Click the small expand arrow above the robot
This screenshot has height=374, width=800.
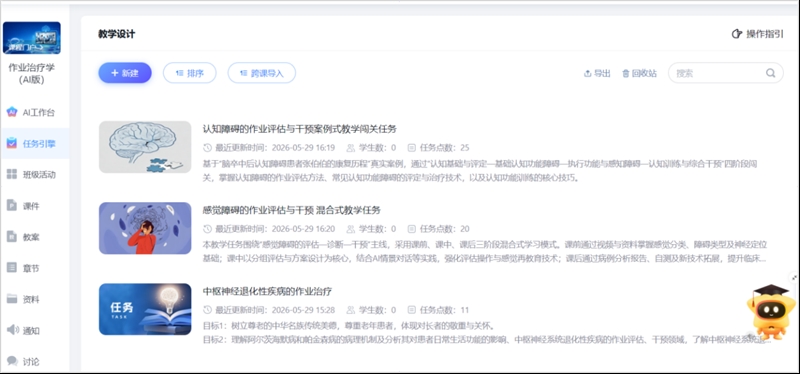794,278
